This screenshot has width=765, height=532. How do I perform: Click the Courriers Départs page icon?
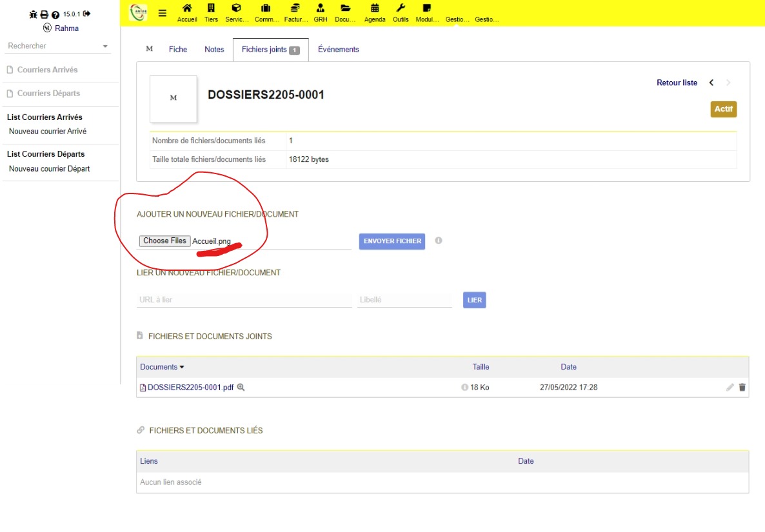point(10,93)
